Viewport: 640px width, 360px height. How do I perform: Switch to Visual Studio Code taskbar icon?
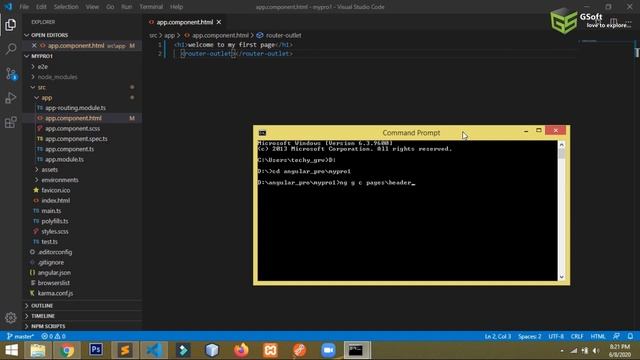pyautogui.click(x=154, y=350)
